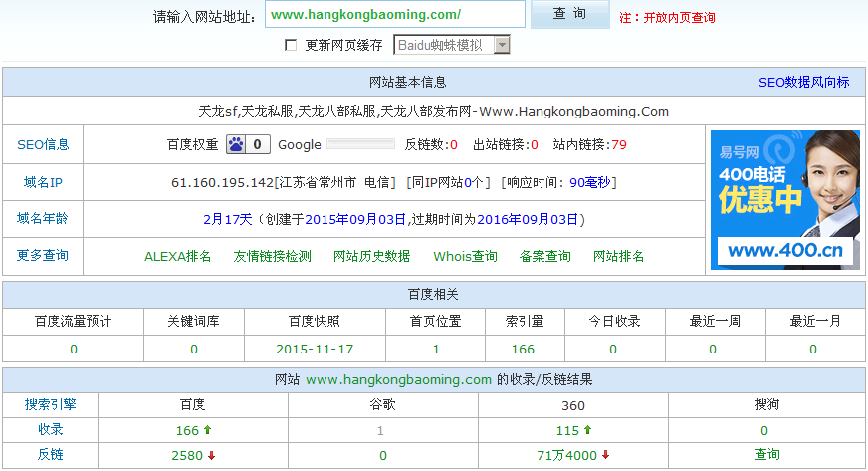Click the 首页位置 value 1
The height and width of the screenshot is (471, 868).
436,350
